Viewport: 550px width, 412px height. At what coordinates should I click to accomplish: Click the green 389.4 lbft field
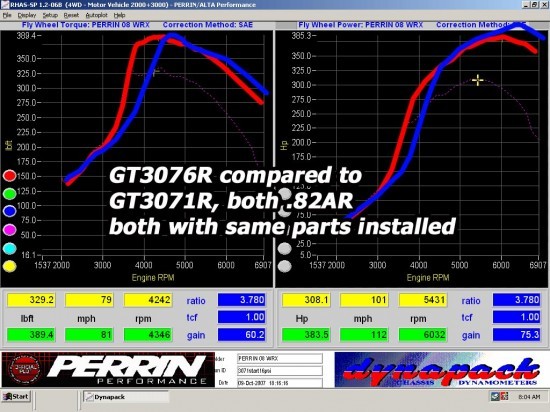click(x=31, y=335)
